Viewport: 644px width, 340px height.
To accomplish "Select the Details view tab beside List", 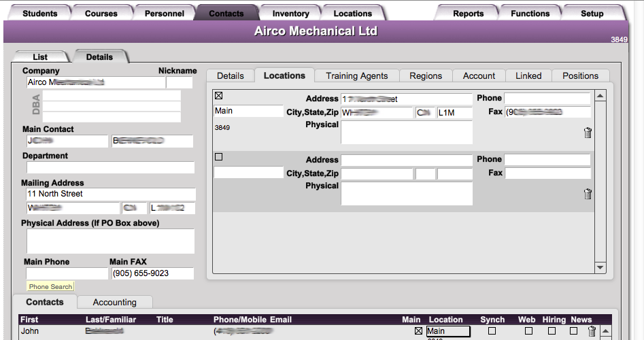I will click(x=99, y=56).
